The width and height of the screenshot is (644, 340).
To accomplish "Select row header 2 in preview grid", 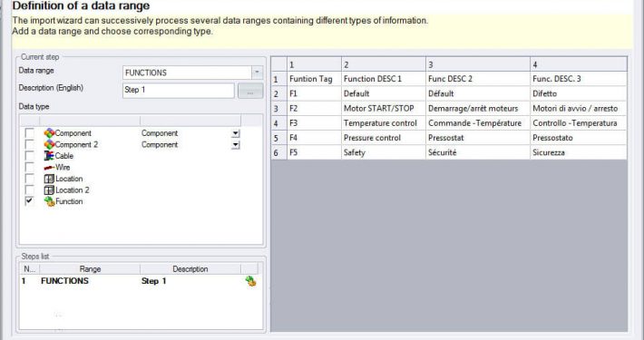I will (x=278, y=93).
